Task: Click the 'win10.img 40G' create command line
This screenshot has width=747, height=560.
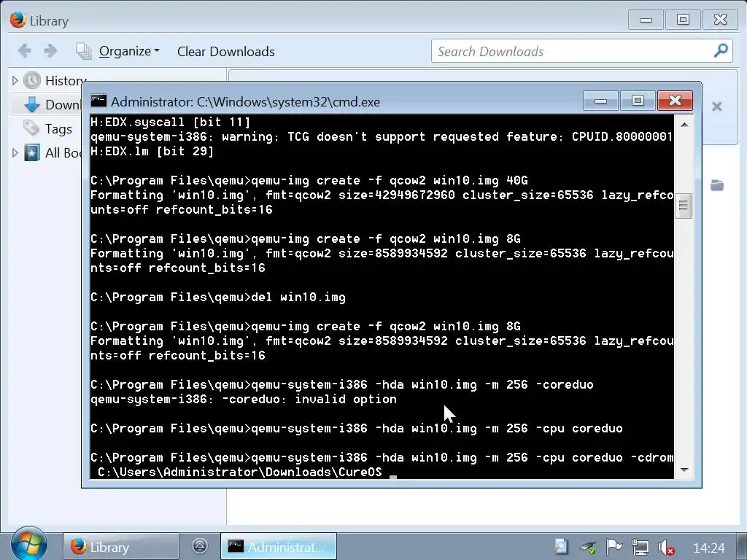Action: (309, 181)
